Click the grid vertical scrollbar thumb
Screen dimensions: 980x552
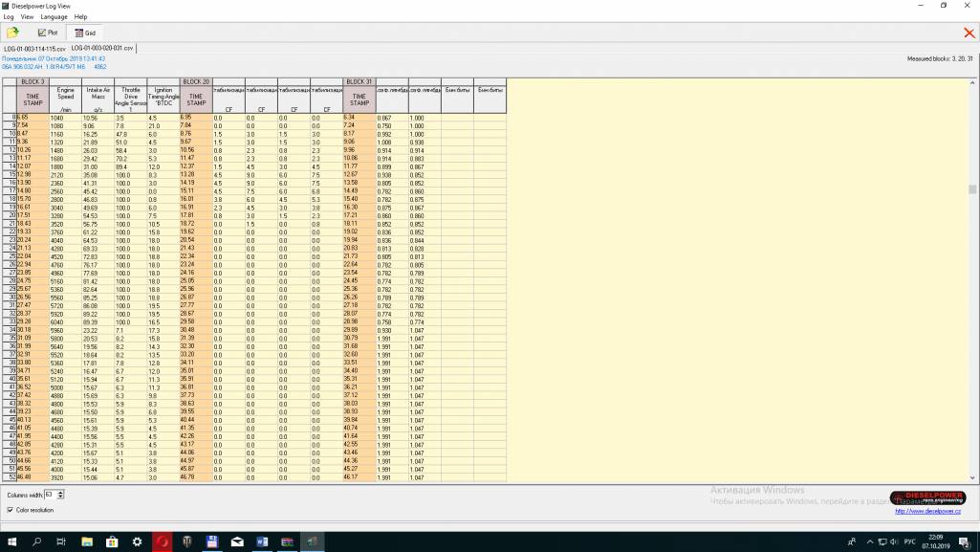[972, 189]
